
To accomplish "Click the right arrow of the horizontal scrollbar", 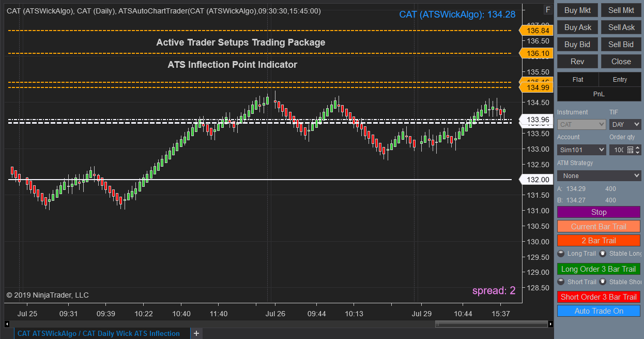I will [x=550, y=324].
